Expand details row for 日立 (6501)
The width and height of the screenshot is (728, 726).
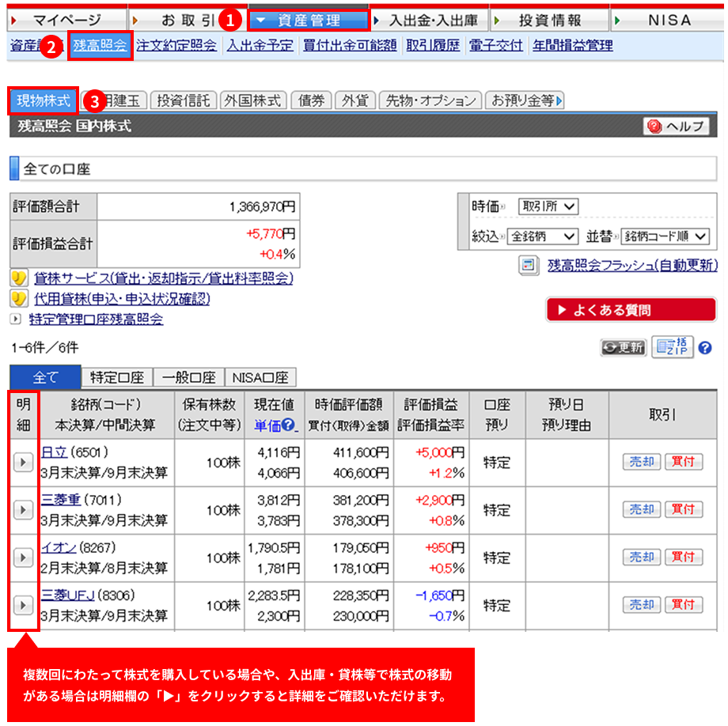tap(24, 463)
